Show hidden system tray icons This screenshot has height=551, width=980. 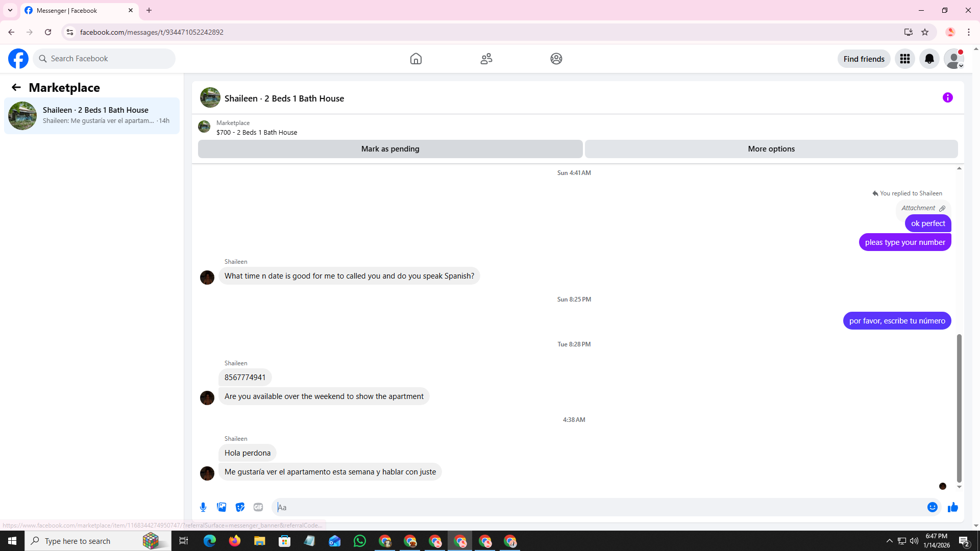click(889, 541)
